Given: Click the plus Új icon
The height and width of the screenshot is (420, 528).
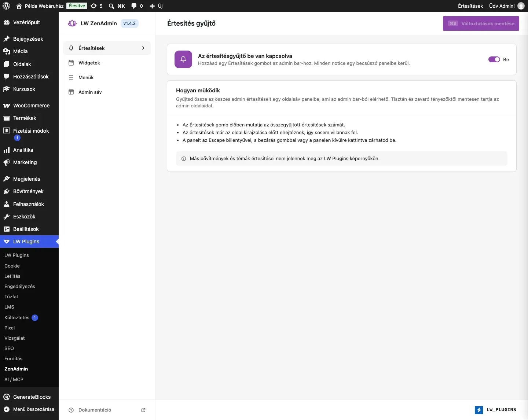Looking at the screenshot, I should [152, 6].
